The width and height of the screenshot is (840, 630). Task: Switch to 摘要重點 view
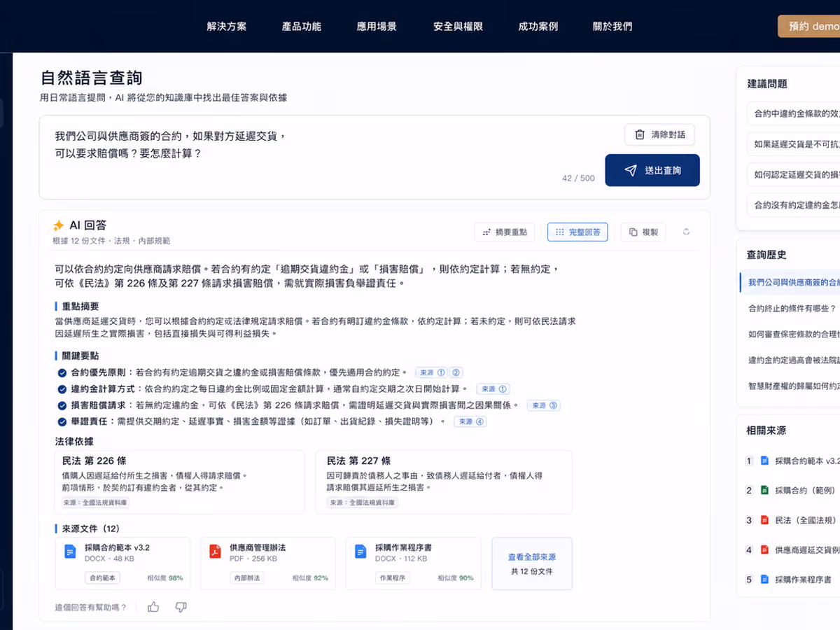(505, 232)
